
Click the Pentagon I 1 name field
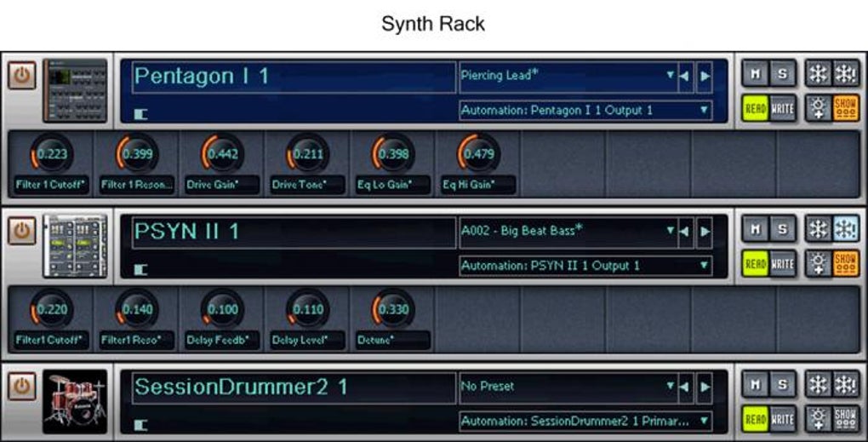click(294, 77)
